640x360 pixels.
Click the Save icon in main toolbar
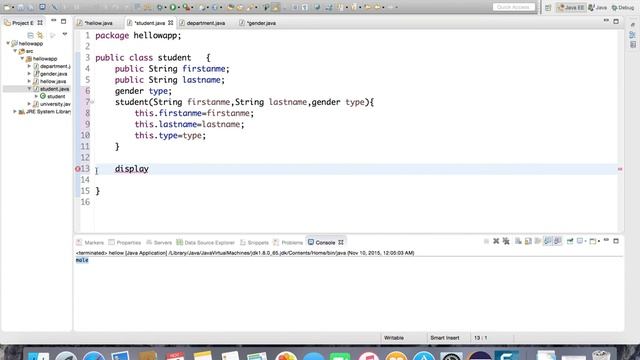coord(20,7)
